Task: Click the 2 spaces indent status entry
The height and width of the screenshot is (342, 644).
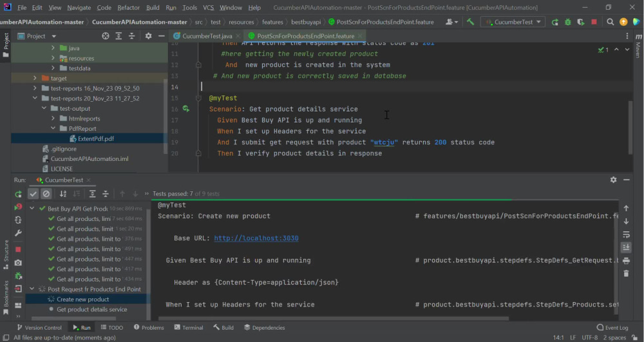Action: (614, 338)
